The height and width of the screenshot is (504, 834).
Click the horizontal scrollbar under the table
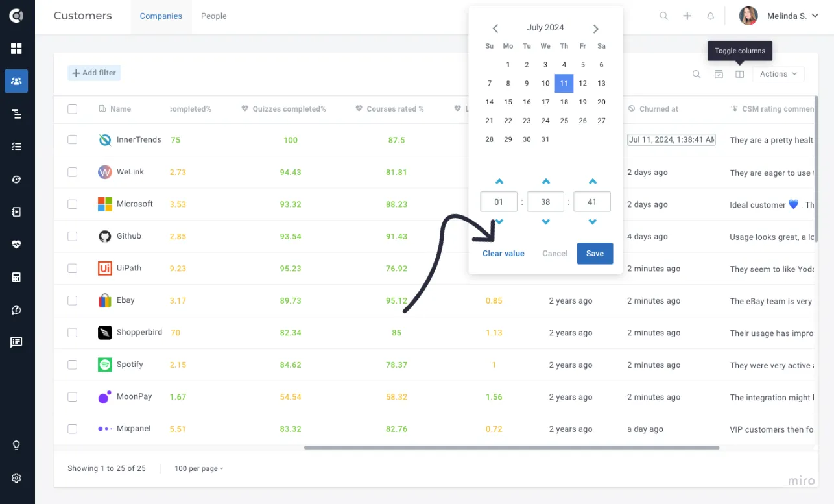[x=512, y=447]
